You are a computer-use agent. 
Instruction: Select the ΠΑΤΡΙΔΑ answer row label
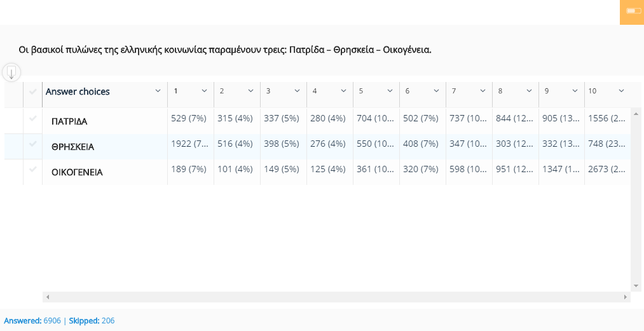click(x=69, y=121)
